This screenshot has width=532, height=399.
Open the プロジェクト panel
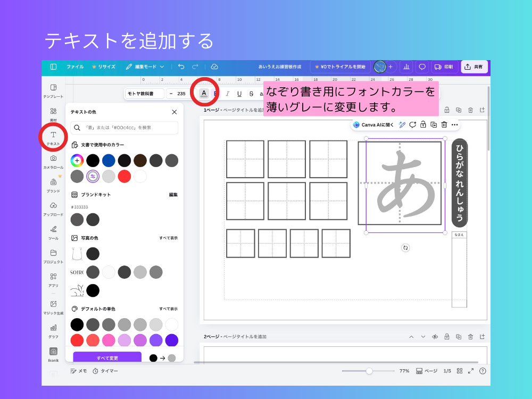coord(53,254)
